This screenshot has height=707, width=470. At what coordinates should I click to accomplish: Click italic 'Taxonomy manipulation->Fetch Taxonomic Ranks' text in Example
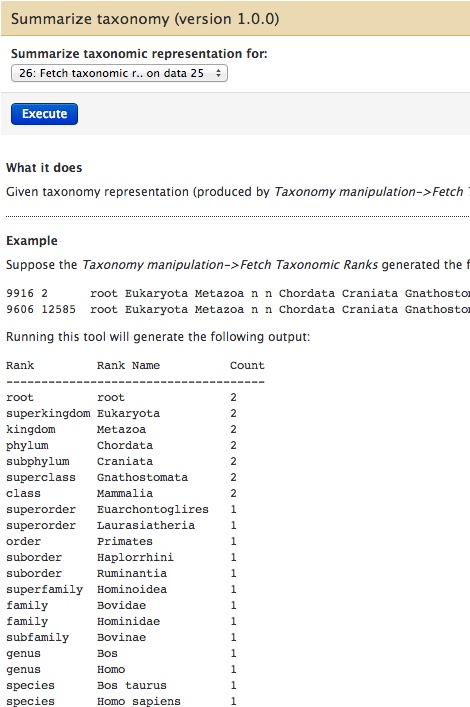coord(230,265)
